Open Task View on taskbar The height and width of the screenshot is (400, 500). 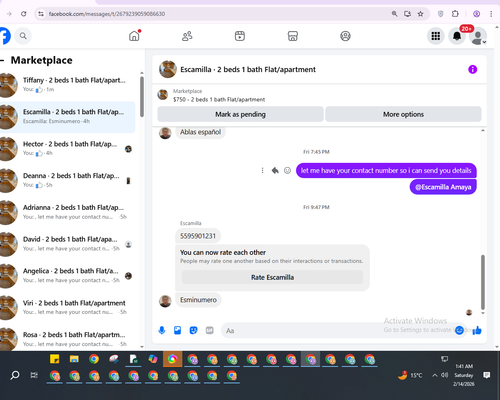tap(34, 375)
